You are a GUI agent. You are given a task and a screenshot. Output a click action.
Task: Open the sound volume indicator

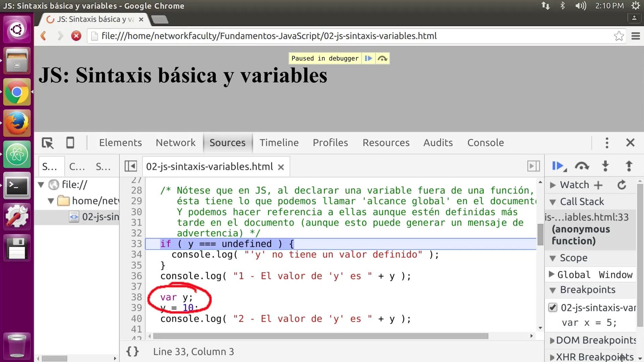580,6
